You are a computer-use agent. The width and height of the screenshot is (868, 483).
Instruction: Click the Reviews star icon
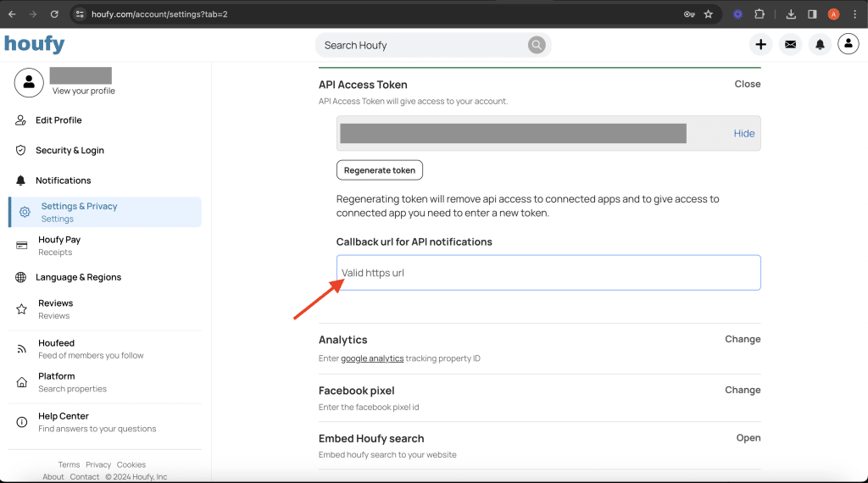pos(21,308)
